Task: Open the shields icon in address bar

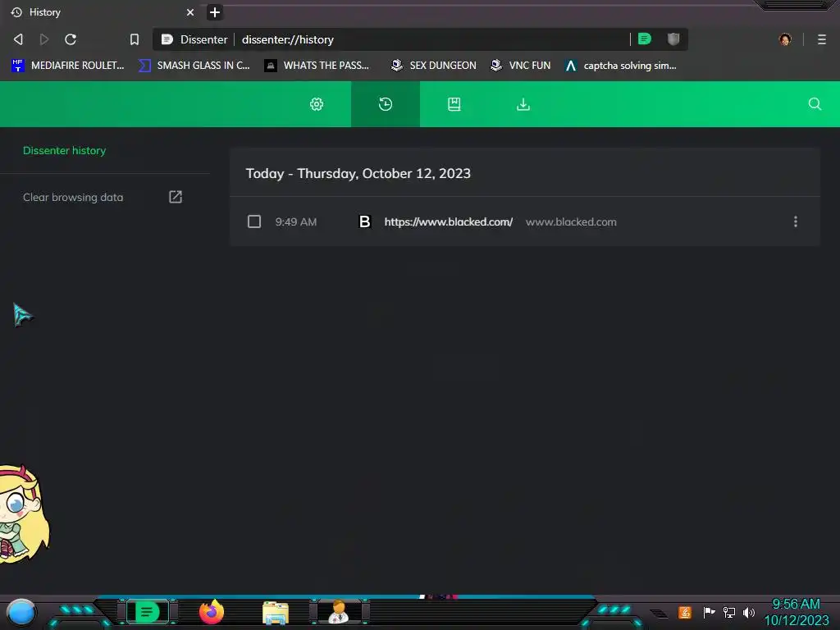Action: [673, 39]
